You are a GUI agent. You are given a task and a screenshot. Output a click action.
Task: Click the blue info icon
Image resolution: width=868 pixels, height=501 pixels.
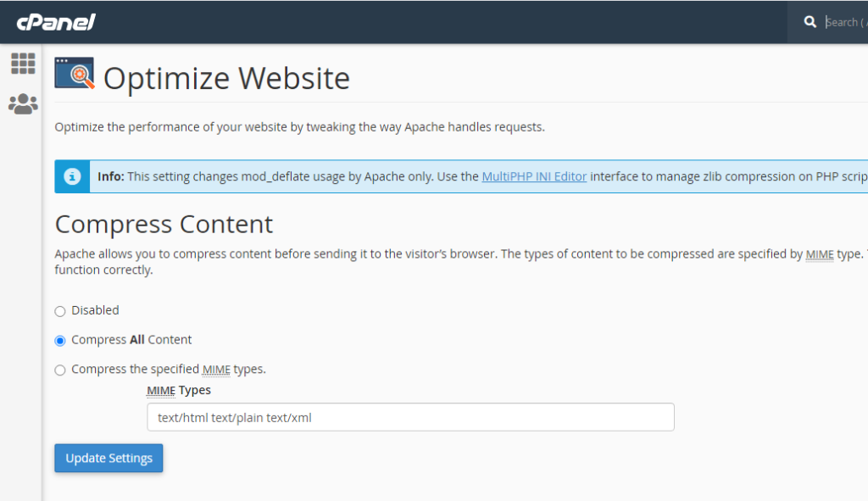[73, 176]
